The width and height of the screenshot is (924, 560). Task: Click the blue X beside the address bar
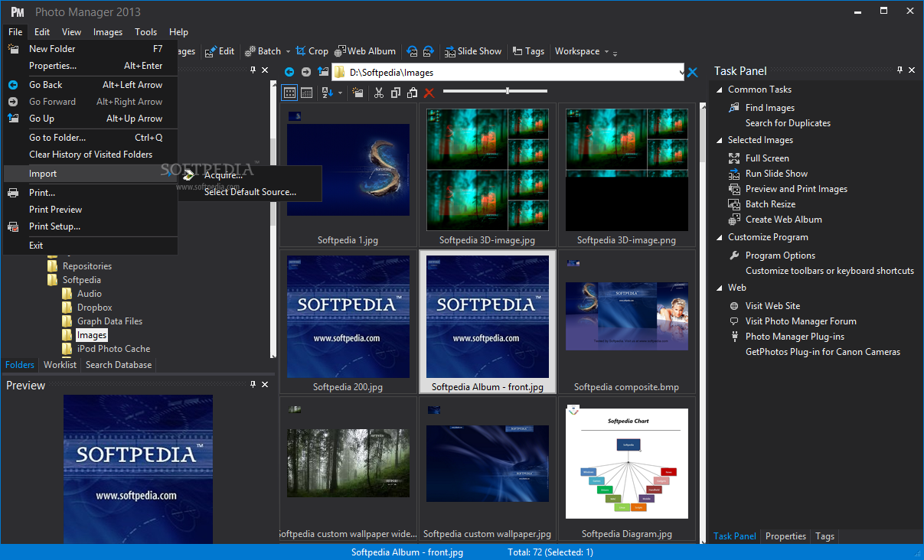(x=693, y=73)
